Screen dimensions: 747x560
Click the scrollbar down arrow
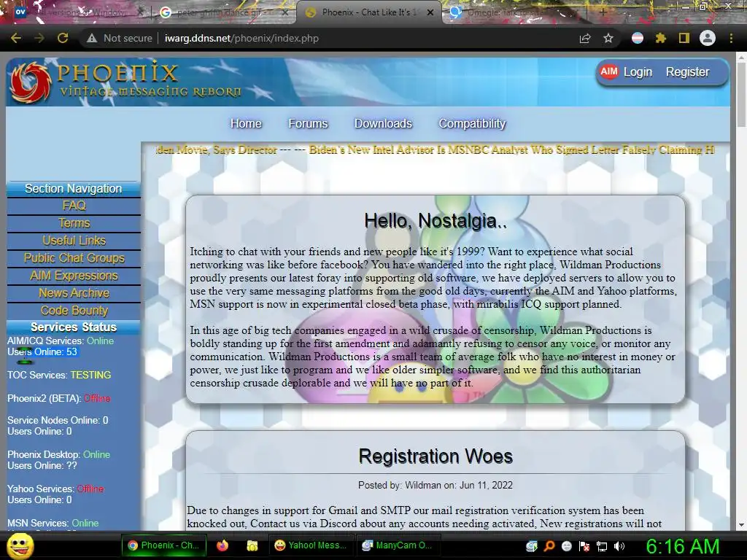click(x=740, y=525)
